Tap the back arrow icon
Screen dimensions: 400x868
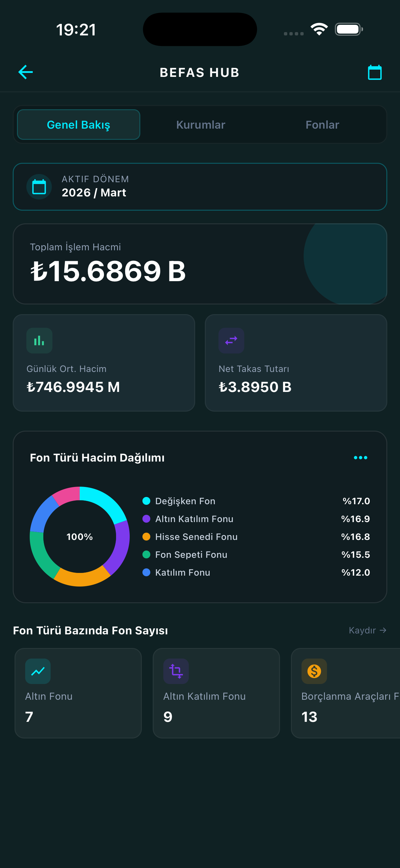tap(26, 72)
